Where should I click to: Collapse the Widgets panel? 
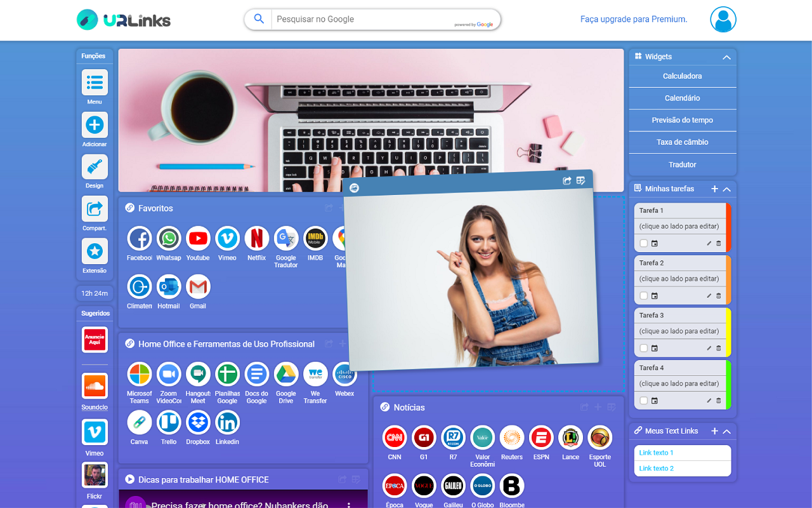727,57
